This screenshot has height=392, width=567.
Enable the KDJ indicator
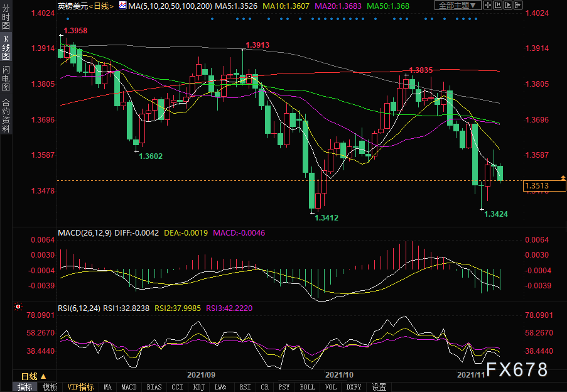[198, 387]
